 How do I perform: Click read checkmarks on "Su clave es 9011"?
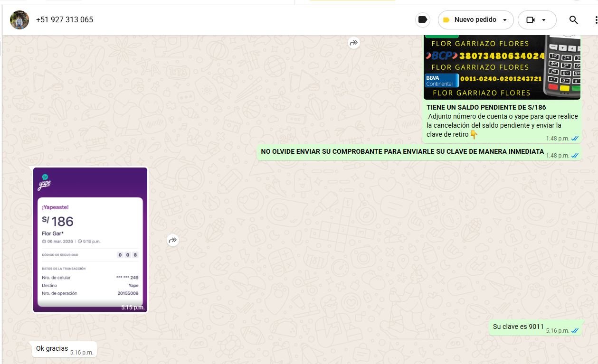click(x=575, y=330)
